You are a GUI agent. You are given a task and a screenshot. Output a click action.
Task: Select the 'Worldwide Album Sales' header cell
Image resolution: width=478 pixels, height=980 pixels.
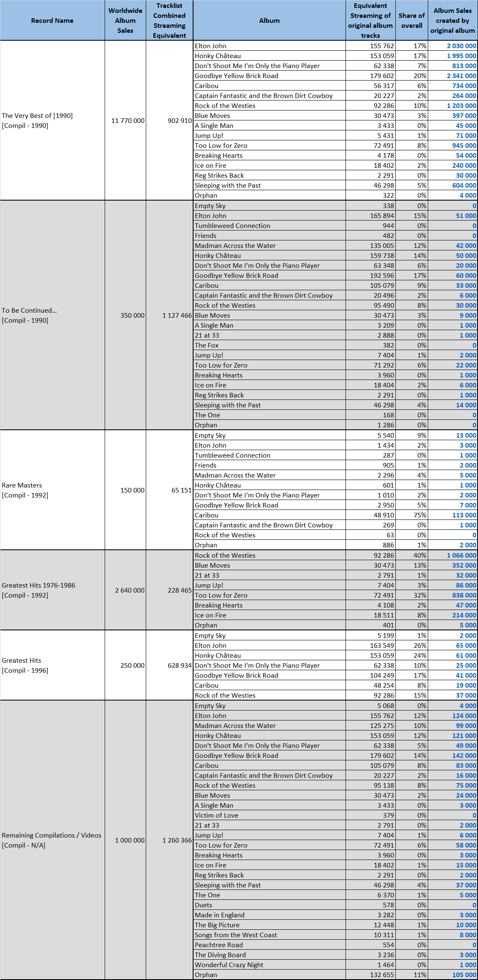(x=125, y=20)
